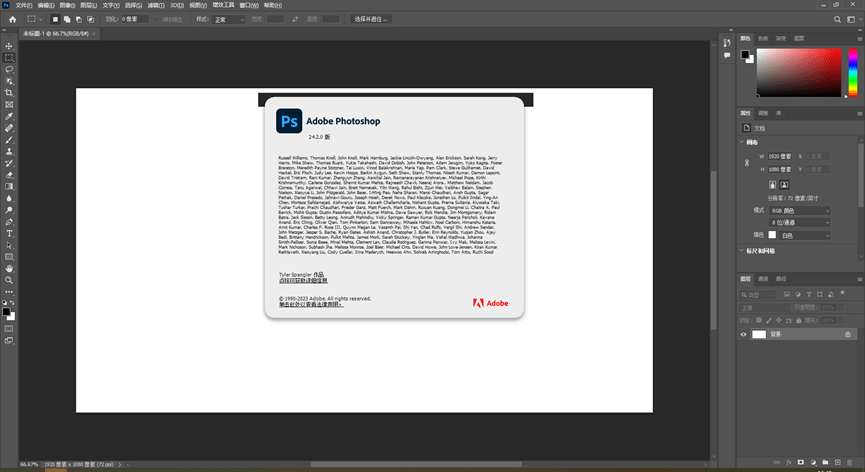Toggle lock all padlock icon

coord(798,320)
